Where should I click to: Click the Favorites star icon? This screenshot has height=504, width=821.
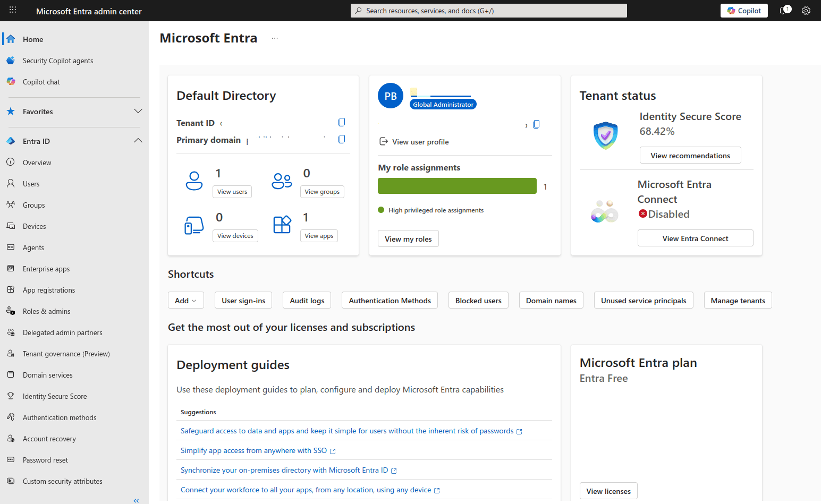11,112
